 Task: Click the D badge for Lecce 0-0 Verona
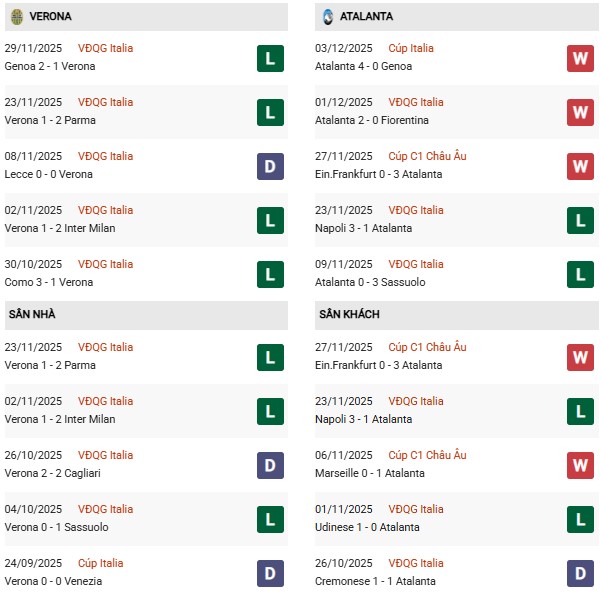click(270, 167)
